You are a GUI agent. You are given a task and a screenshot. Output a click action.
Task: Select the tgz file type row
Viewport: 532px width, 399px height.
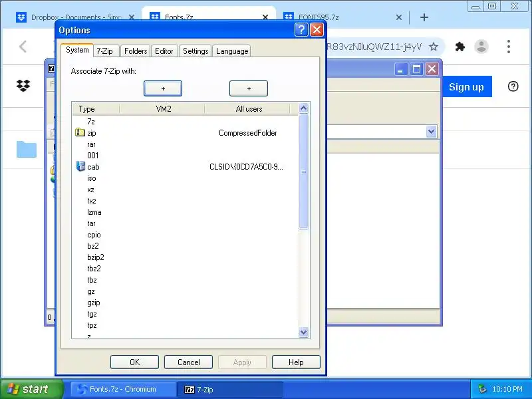click(186, 314)
